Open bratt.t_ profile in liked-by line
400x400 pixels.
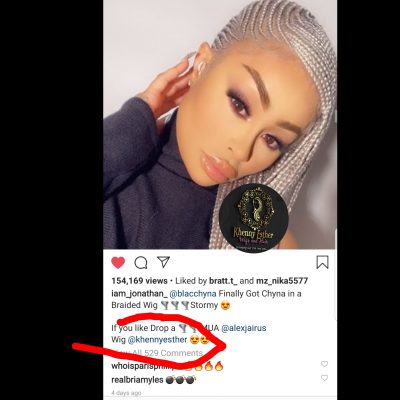(x=223, y=281)
